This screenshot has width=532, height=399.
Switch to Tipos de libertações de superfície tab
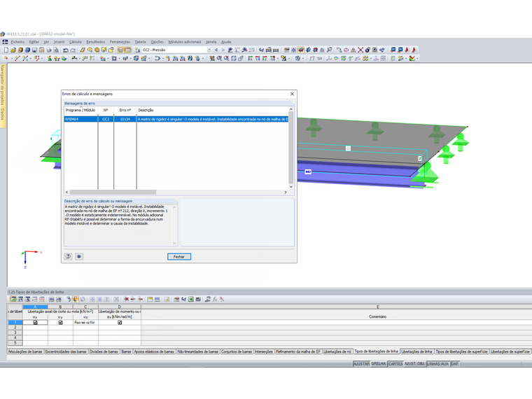click(x=461, y=351)
